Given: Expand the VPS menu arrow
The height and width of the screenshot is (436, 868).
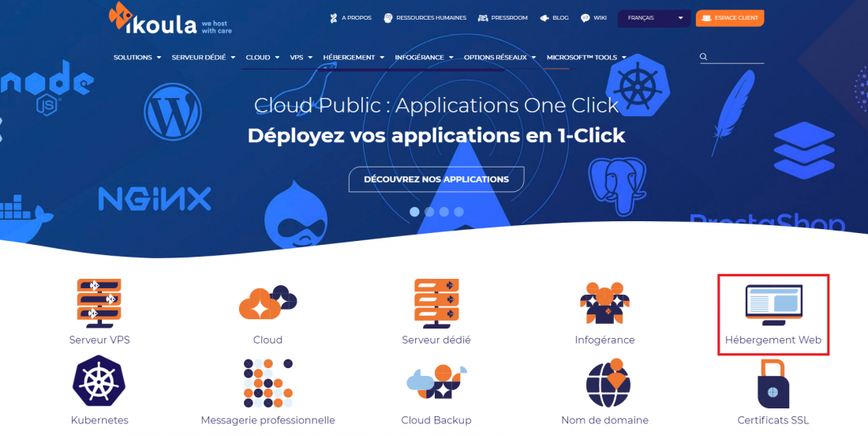Looking at the screenshot, I should [x=311, y=57].
